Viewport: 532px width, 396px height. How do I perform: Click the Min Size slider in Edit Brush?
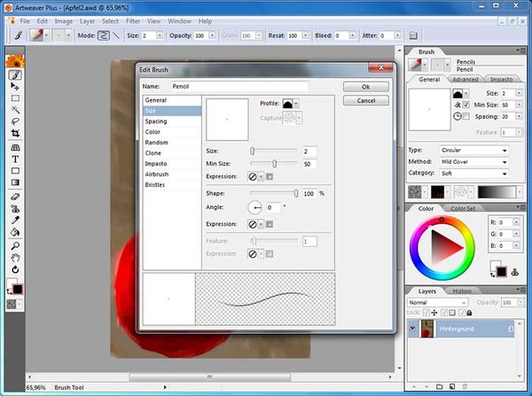tap(275, 164)
